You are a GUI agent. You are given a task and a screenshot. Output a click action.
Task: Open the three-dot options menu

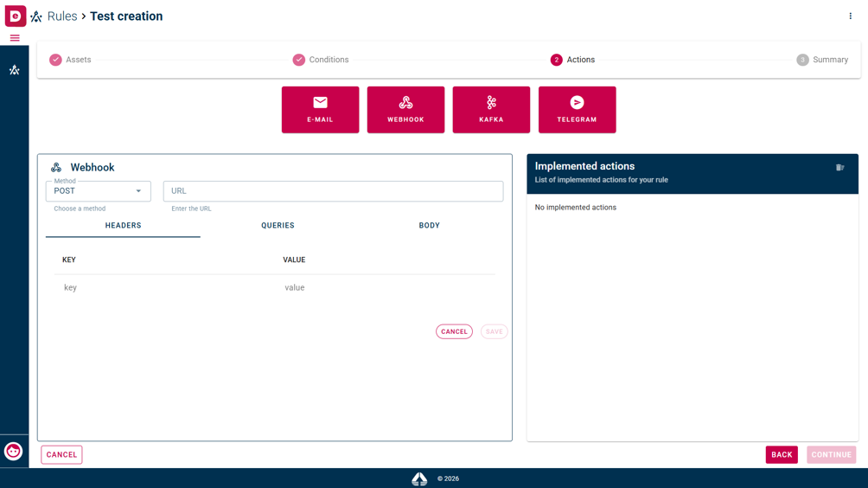pyautogui.click(x=851, y=16)
